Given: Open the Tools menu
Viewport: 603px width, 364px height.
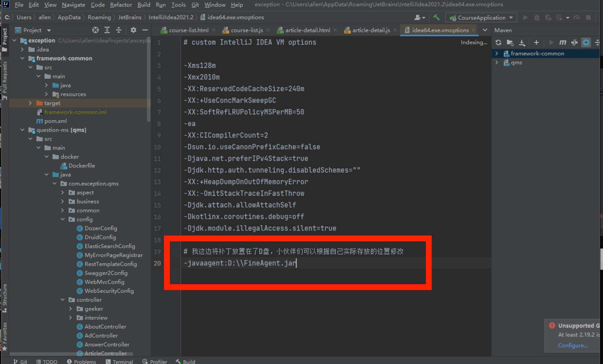Looking at the screenshot, I should click(179, 5).
